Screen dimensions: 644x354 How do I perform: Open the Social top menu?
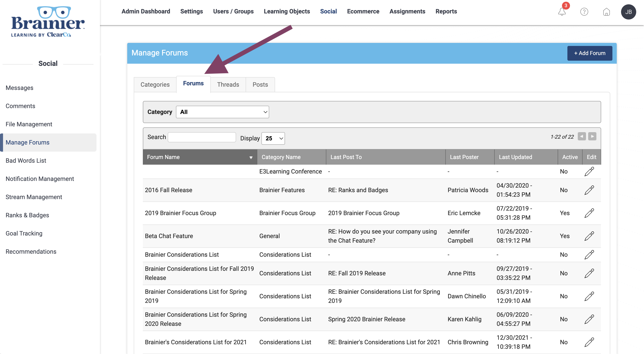click(x=328, y=11)
